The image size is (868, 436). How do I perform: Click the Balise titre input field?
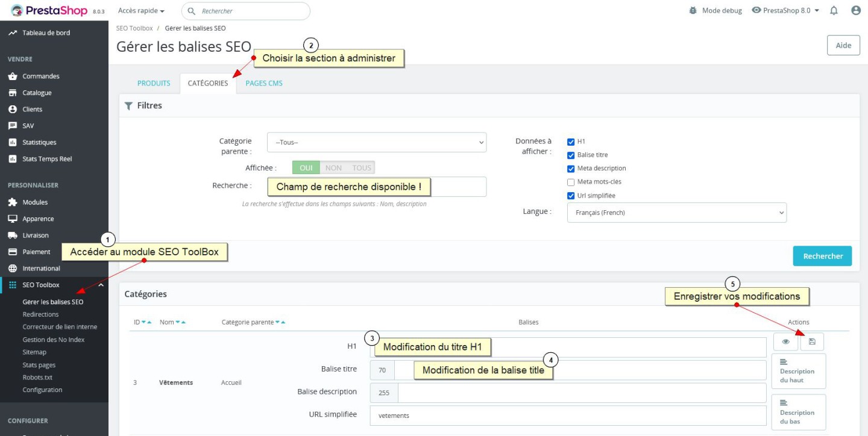(580, 370)
